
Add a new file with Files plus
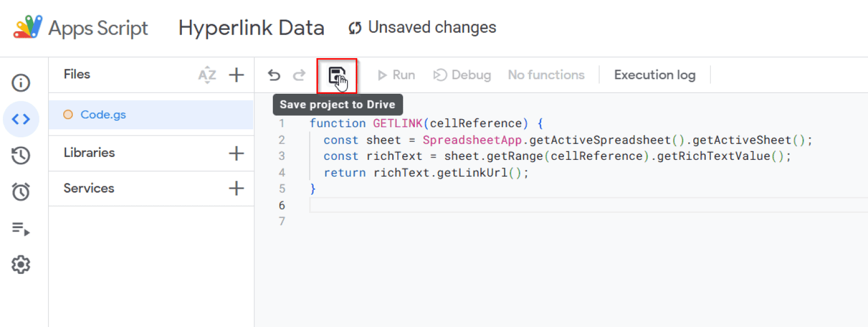[x=236, y=75]
